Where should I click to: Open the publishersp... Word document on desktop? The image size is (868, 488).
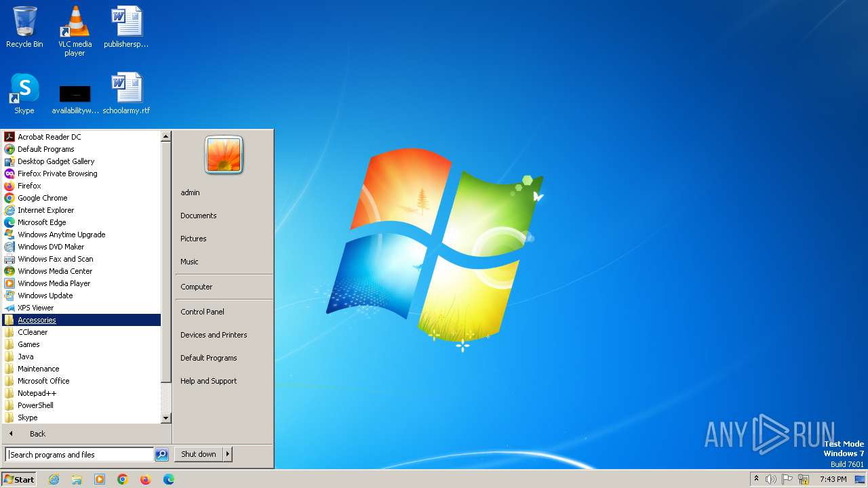click(x=126, y=27)
